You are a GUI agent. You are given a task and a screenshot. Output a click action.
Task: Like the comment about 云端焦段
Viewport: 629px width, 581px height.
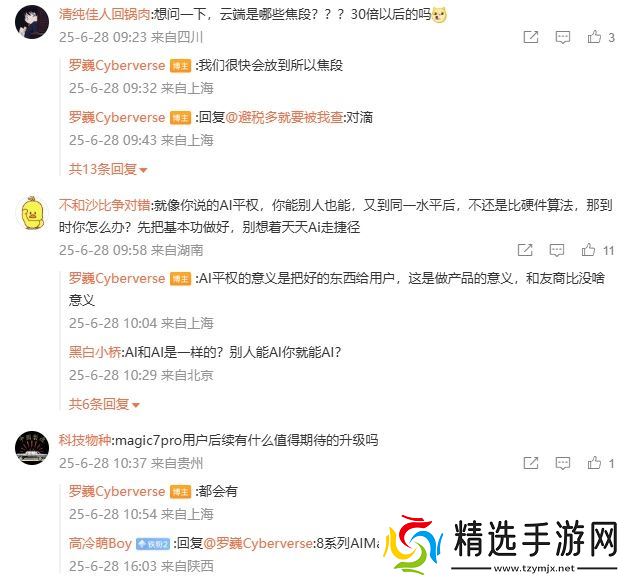pos(594,37)
